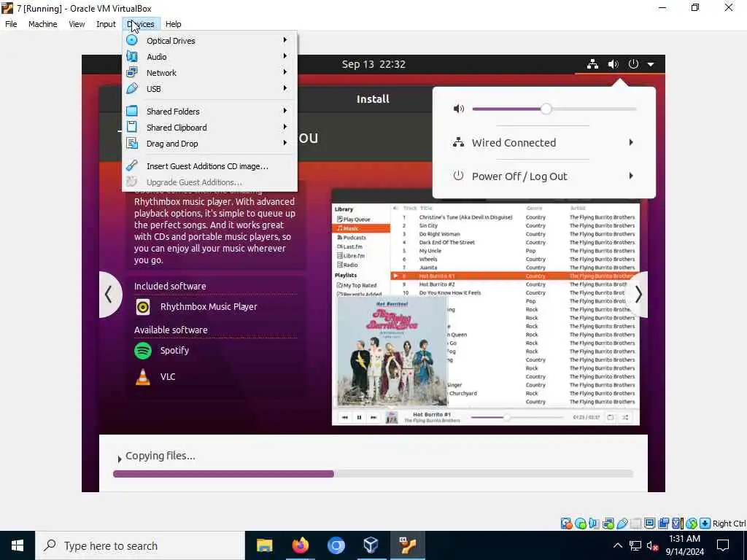Open the Input menu
Image resolution: width=747 pixels, height=560 pixels.
[106, 24]
